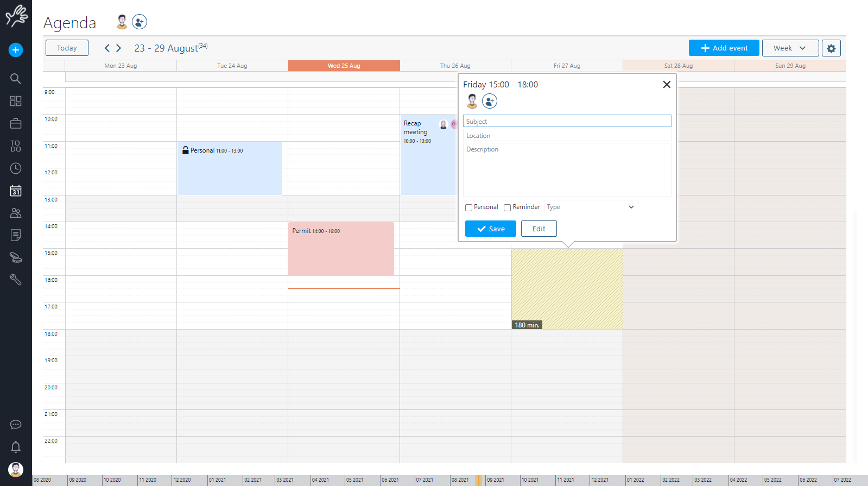Open the TO DO list icon

[x=16, y=146]
